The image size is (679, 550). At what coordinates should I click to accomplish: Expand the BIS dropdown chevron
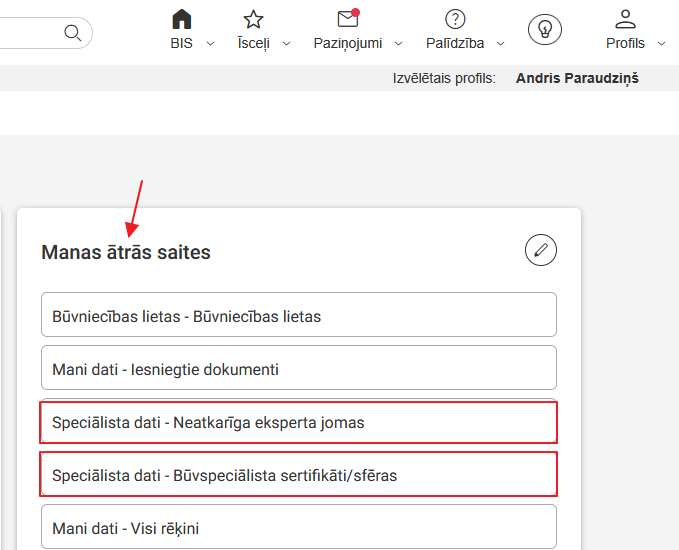point(210,44)
